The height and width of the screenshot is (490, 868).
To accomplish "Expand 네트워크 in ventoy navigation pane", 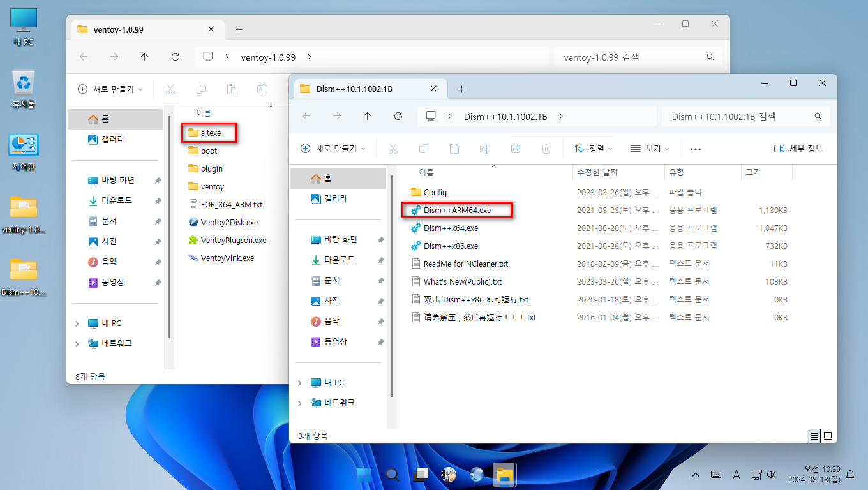I will pyautogui.click(x=77, y=344).
